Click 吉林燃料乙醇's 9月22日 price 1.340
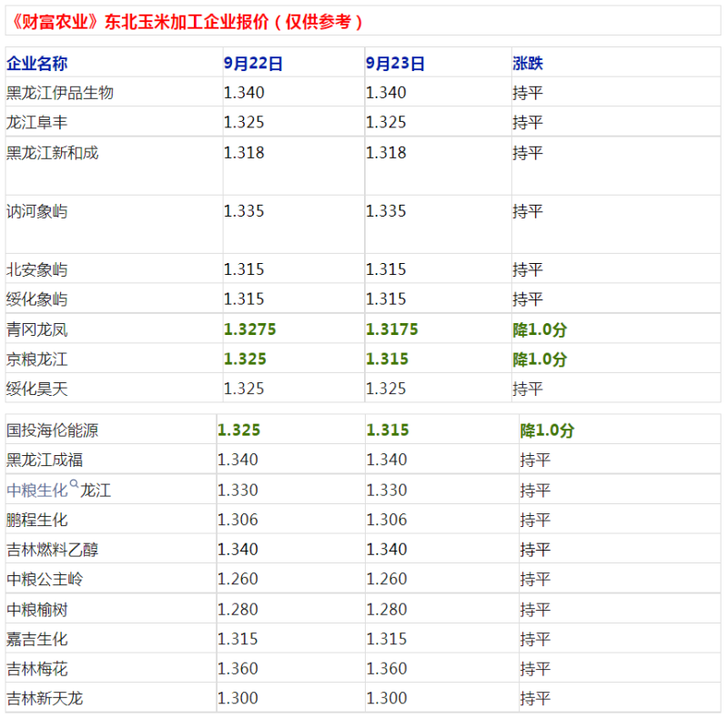The image size is (728, 719). [x=238, y=550]
